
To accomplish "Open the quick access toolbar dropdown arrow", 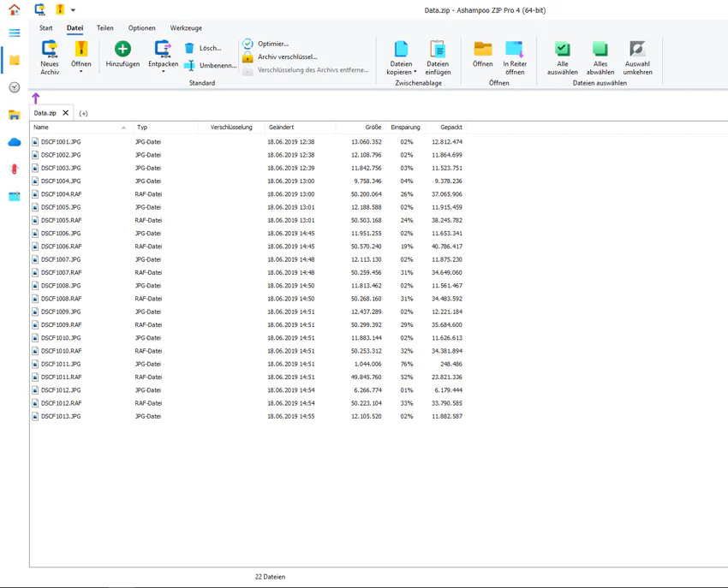I will tap(73, 9).
